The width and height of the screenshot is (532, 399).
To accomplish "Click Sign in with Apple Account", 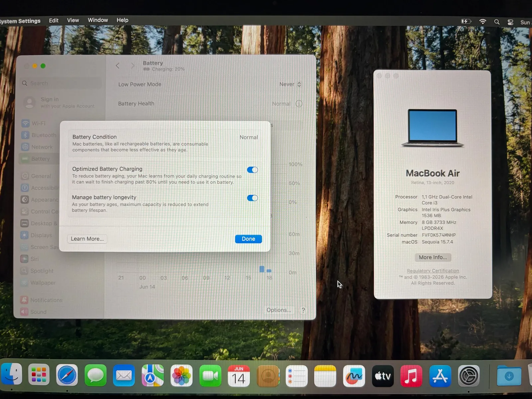I will coord(60,102).
